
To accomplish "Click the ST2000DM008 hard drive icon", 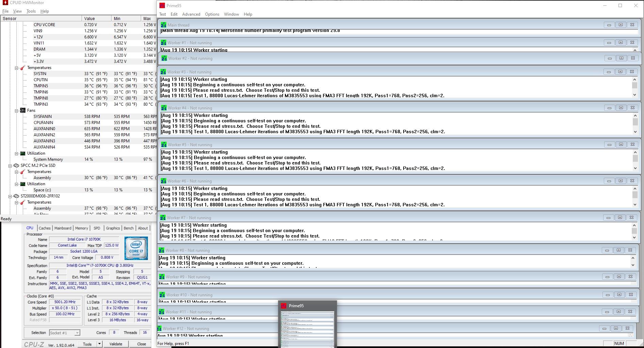I will (16, 196).
